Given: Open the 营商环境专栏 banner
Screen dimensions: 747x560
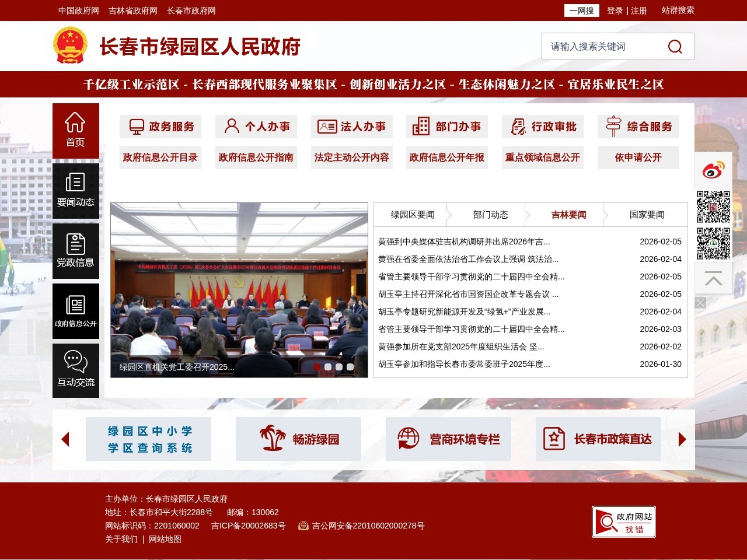Looking at the screenshot, I should pos(448,439).
